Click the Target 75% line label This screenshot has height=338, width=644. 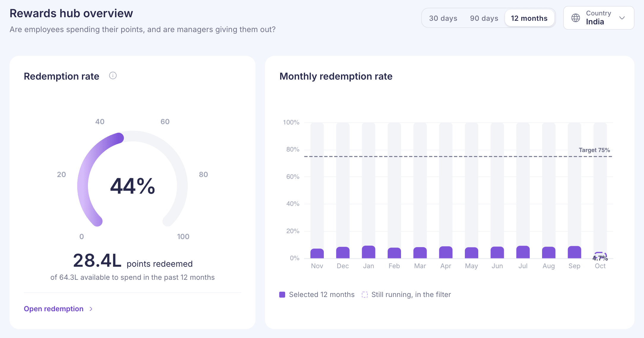594,150
